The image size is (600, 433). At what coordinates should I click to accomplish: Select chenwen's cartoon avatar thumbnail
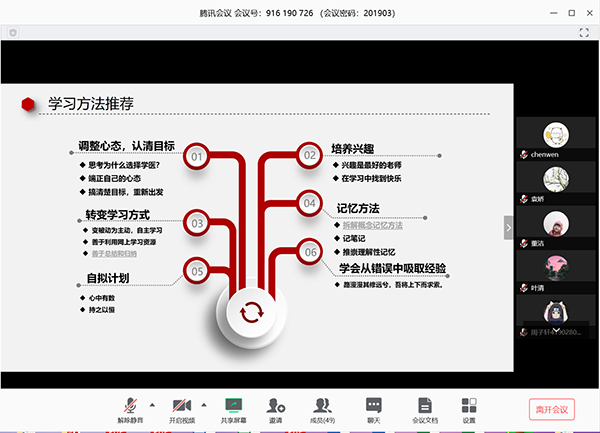coord(556,135)
